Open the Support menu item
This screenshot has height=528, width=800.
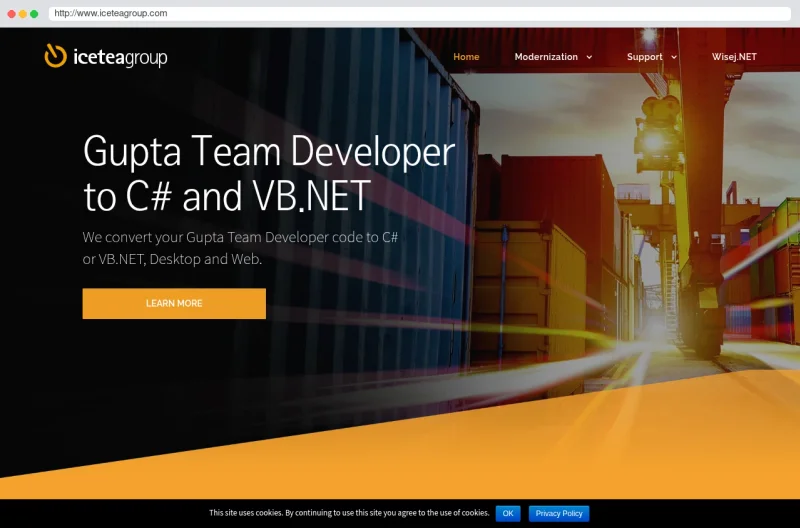644,57
